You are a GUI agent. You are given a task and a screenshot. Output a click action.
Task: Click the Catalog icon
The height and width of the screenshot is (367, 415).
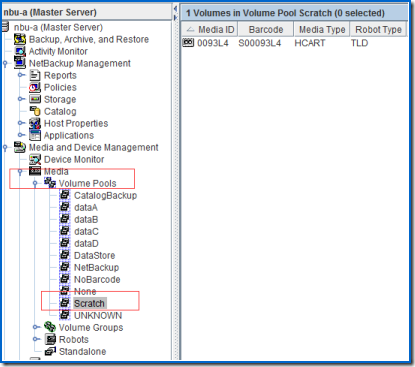[35, 111]
